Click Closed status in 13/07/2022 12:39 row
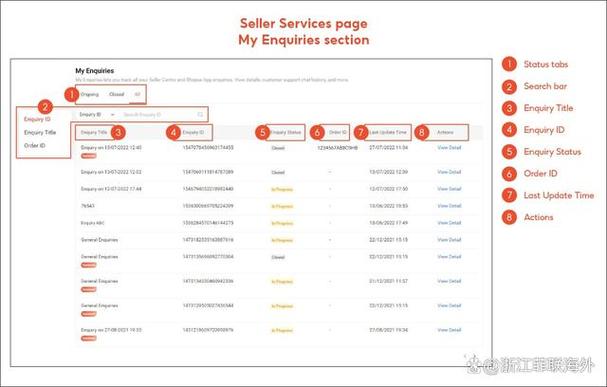Screen dimensions: 607x387 point(278,173)
